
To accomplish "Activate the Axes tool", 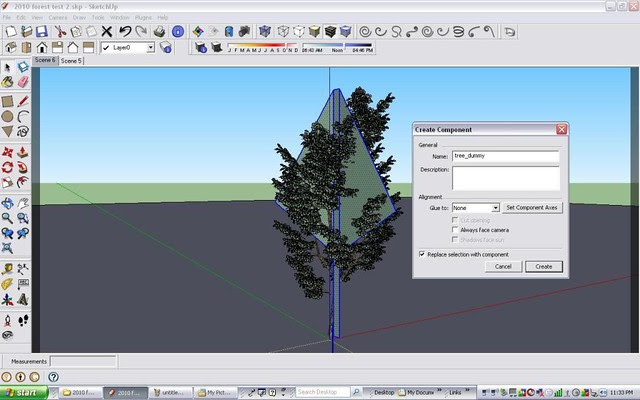I will 7,300.
